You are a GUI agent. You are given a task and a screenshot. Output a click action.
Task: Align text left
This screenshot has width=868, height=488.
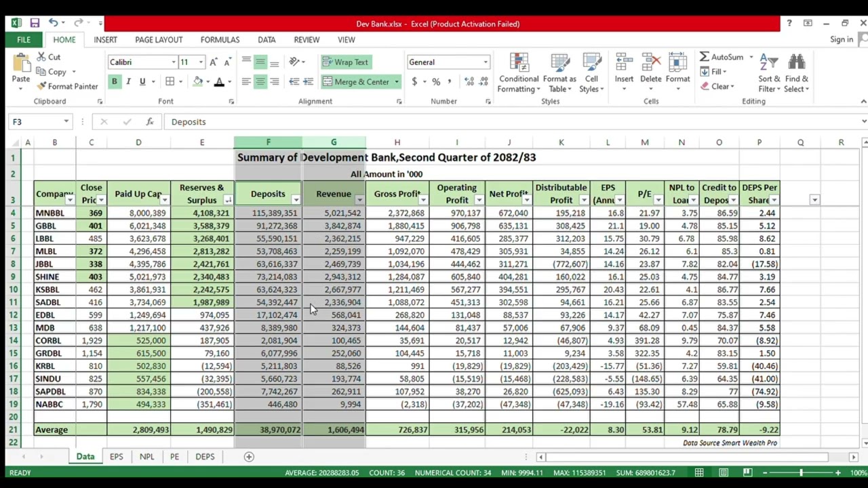(246, 82)
